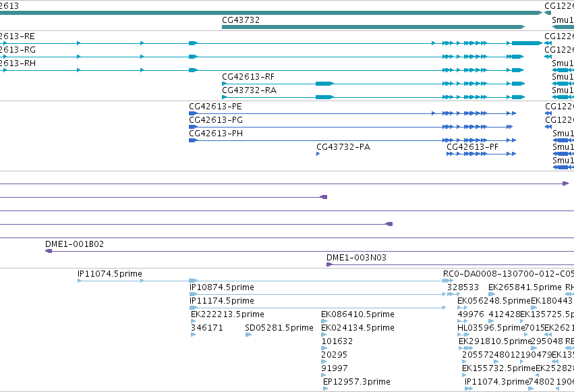Screen dimensions: 574x392
Task: Click the 346171 EST arrow glyph
Action: pyautogui.click(x=193, y=335)
